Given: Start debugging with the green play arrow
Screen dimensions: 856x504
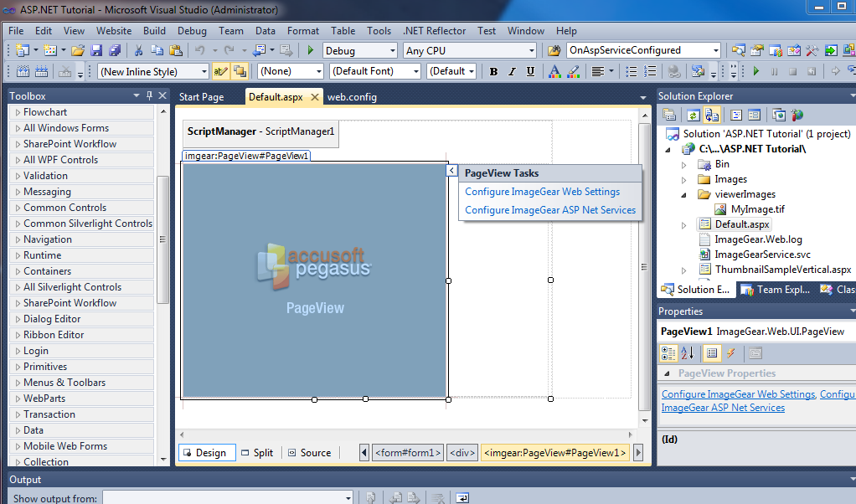Looking at the screenshot, I should coord(310,51).
